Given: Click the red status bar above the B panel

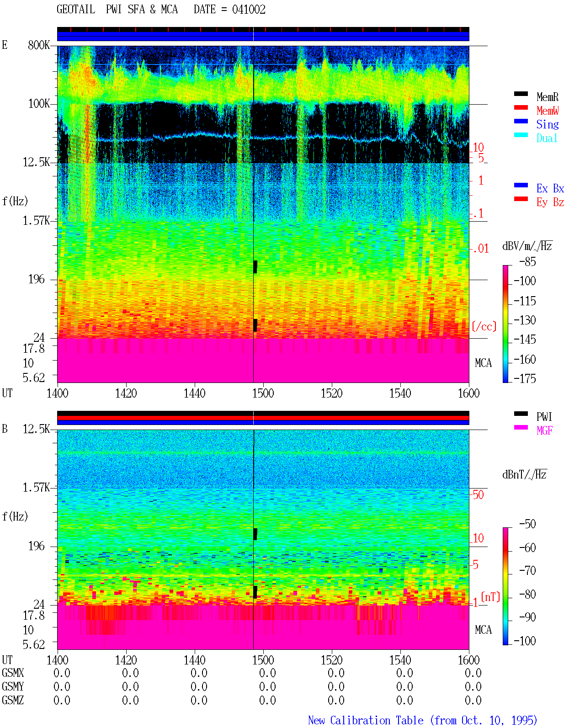Looking at the screenshot, I should click(263, 418).
